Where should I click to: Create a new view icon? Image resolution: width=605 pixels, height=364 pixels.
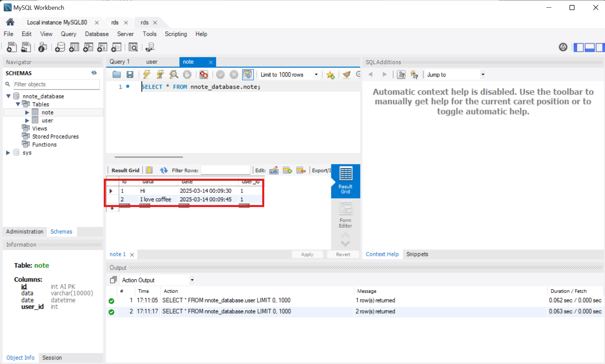click(x=88, y=47)
